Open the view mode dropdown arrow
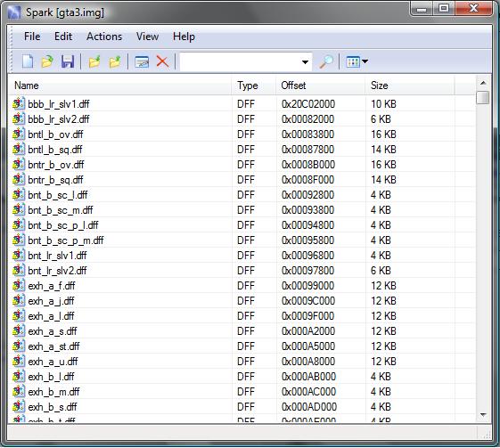 pyautogui.click(x=365, y=61)
